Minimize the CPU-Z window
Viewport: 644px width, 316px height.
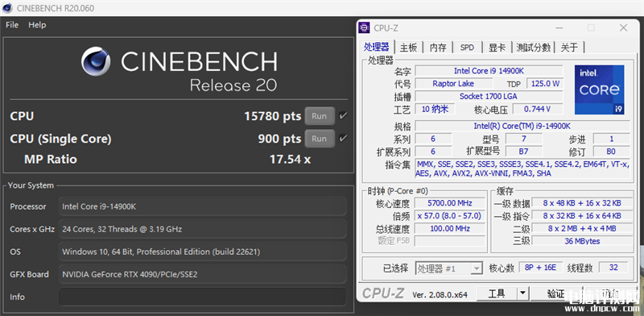(x=559, y=28)
